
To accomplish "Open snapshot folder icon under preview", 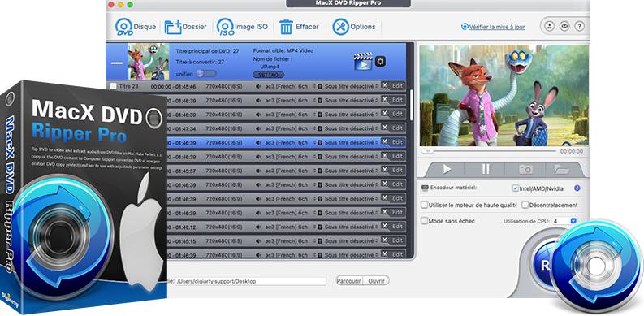I will point(561,169).
